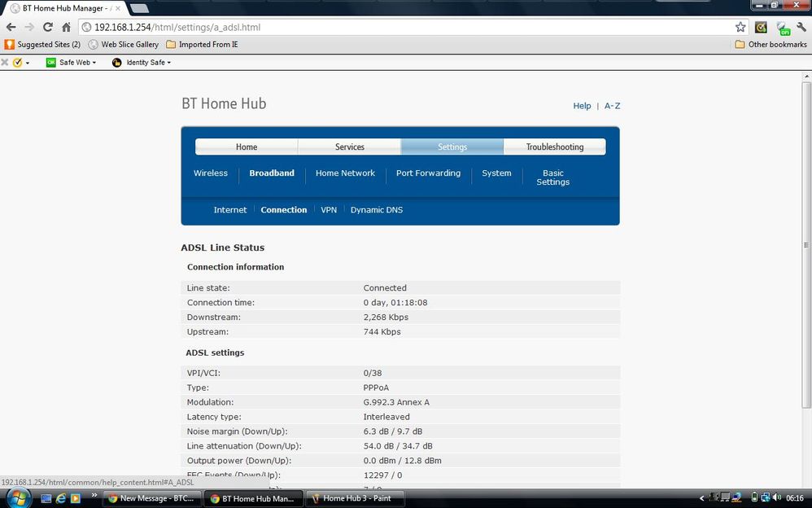The image size is (812, 508).
Task: Open the Safe Web dropdown
Action: tap(72, 62)
